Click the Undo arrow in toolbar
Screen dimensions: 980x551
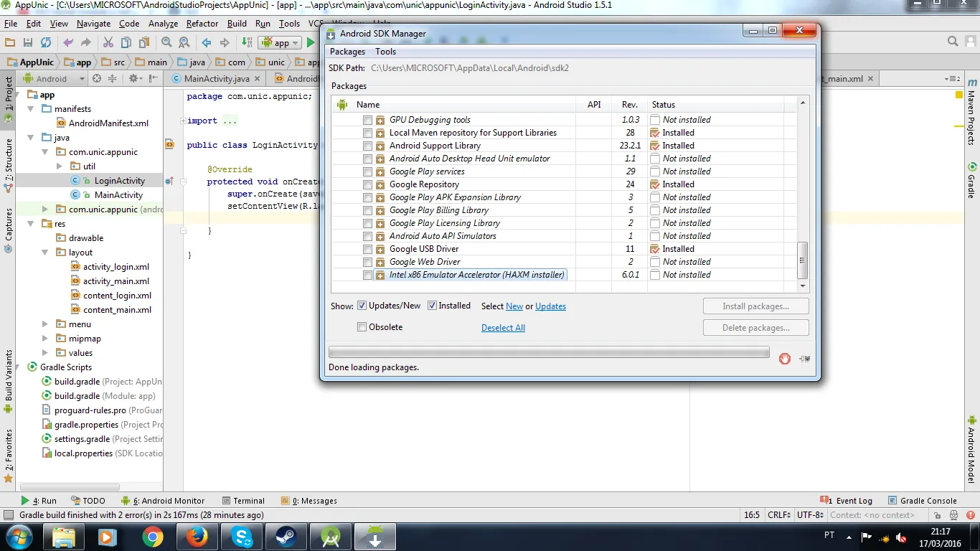click(x=68, y=43)
